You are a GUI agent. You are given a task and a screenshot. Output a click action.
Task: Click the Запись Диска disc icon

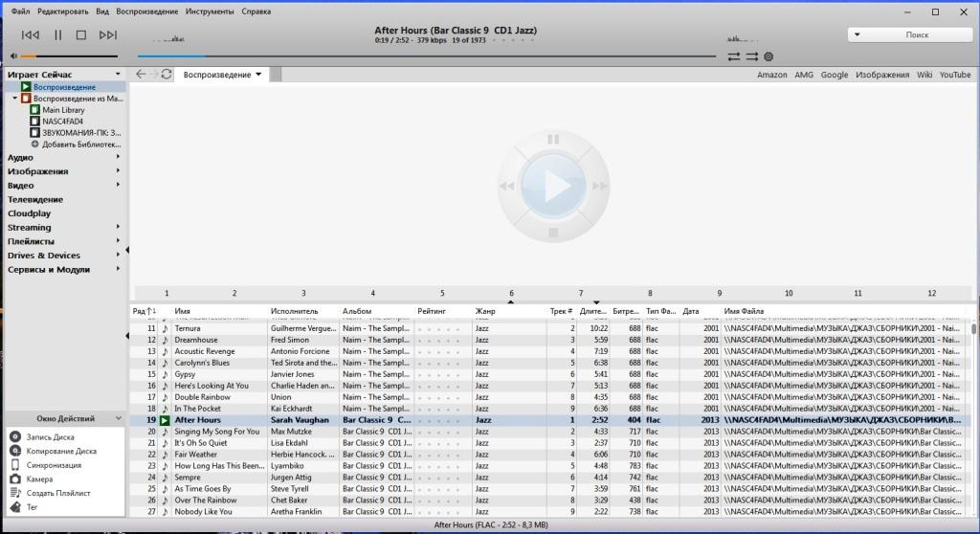[15, 436]
